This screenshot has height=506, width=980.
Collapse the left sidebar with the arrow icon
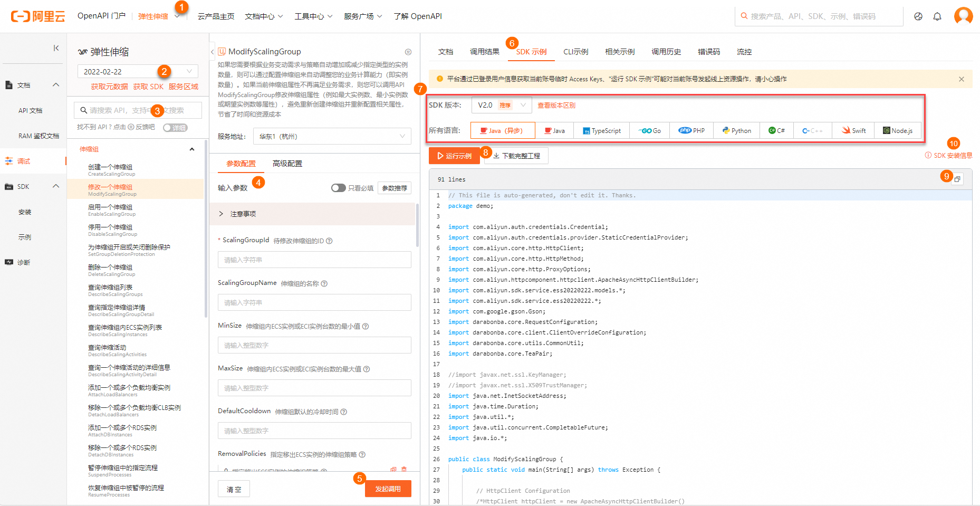(x=56, y=48)
